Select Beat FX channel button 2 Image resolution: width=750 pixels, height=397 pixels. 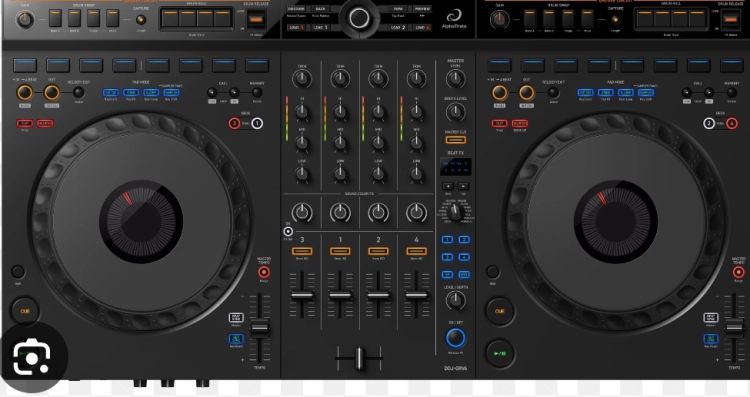pyautogui.click(x=464, y=240)
